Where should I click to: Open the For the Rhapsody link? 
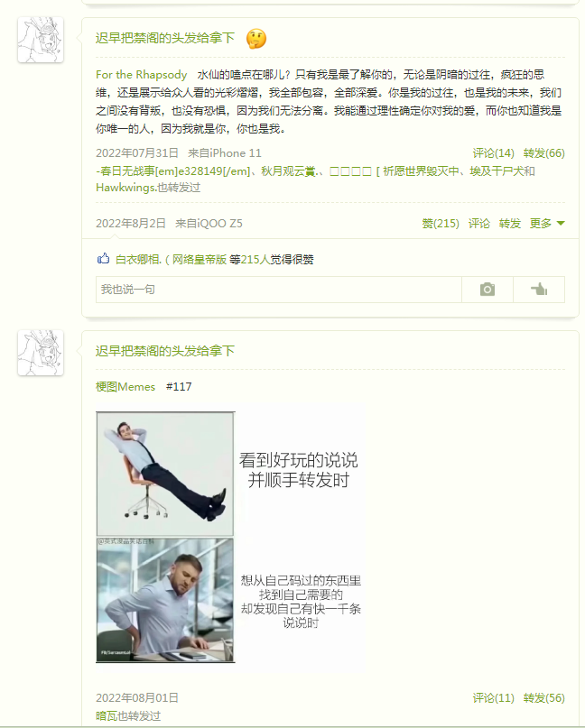[141, 74]
